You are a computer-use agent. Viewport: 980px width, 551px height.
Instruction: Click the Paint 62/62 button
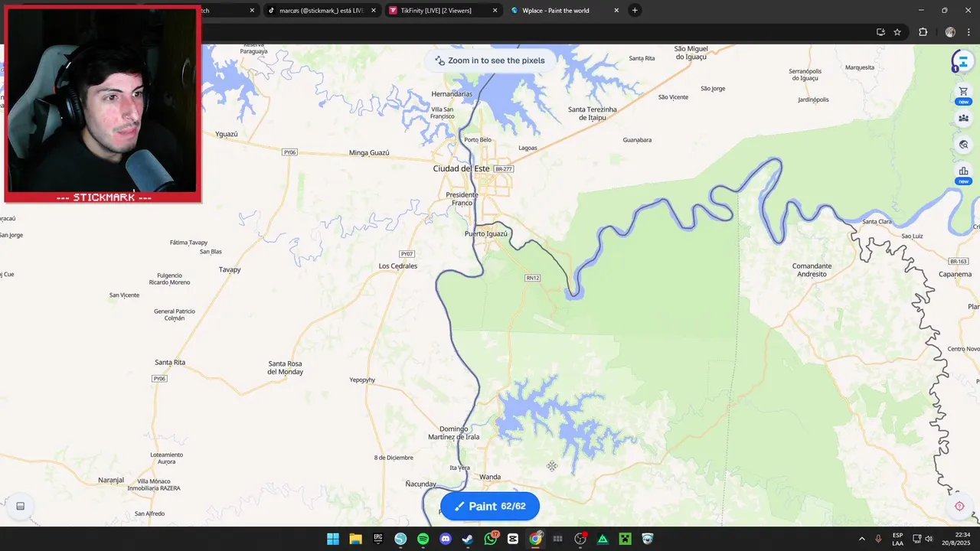[x=490, y=506]
